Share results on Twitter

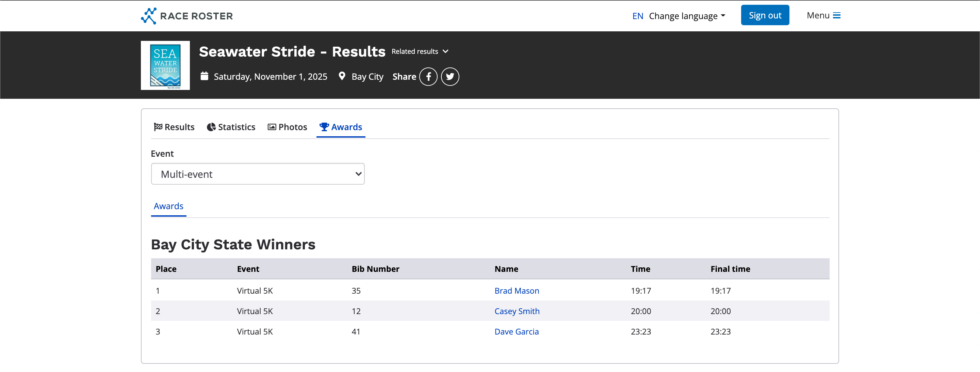click(450, 77)
